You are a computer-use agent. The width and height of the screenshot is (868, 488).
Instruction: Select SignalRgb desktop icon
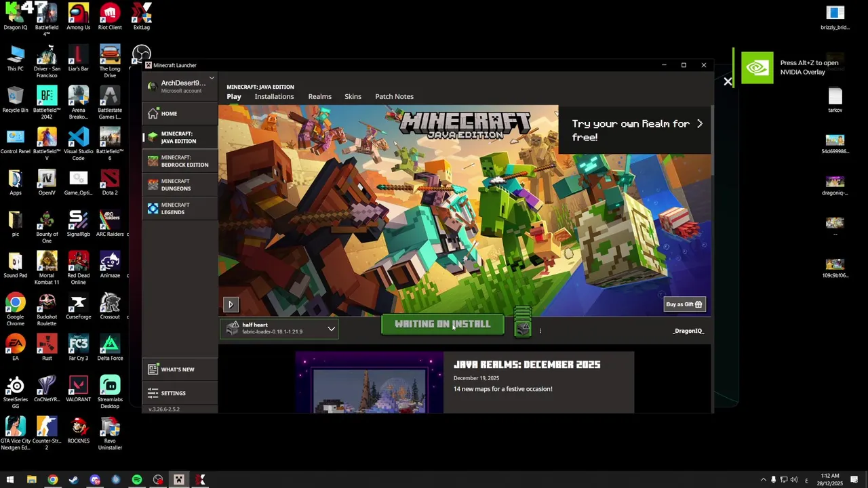click(78, 223)
